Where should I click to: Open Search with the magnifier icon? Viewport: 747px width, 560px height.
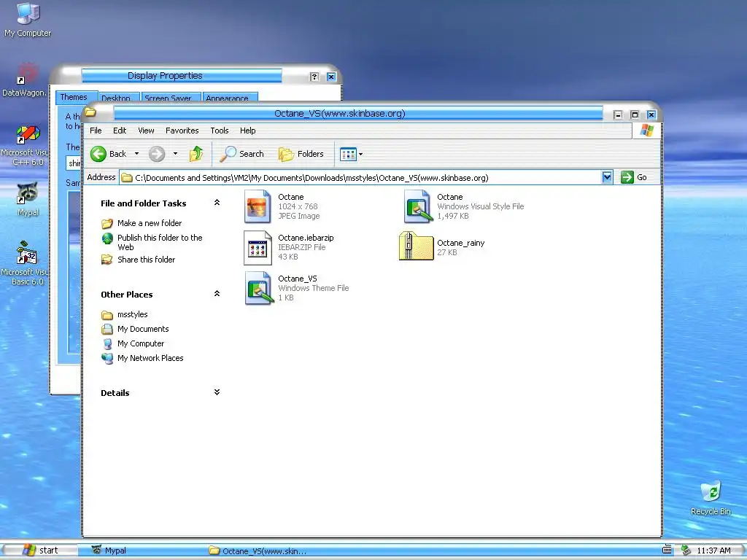(228, 153)
